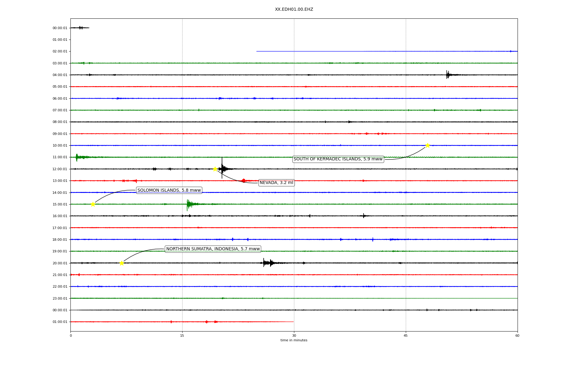Image resolution: width=588 pixels, height=368 pixels.
Task: Click the SOLOMON ISLANDS, 5.8 mww label
Action: (x=169, y=190)
